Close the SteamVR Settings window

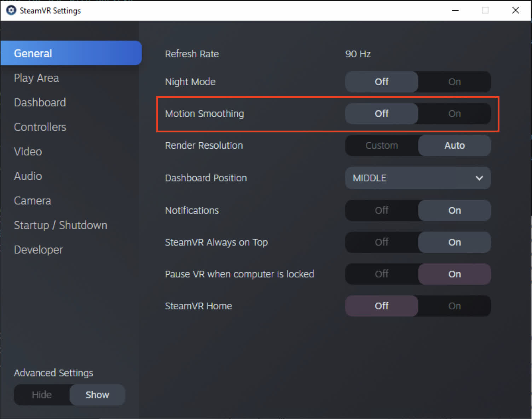point(515,10)
